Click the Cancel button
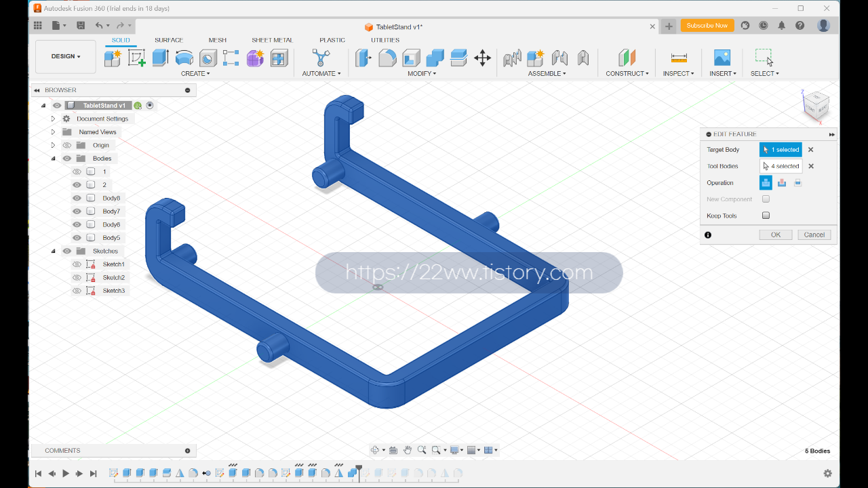868x488 pixels. [x=814, y=235]
